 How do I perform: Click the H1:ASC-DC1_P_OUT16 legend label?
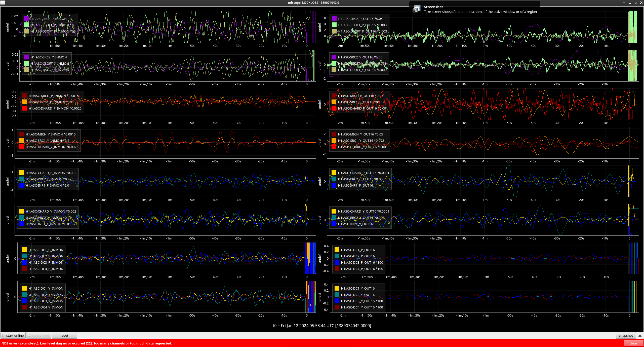coord(358,250)
